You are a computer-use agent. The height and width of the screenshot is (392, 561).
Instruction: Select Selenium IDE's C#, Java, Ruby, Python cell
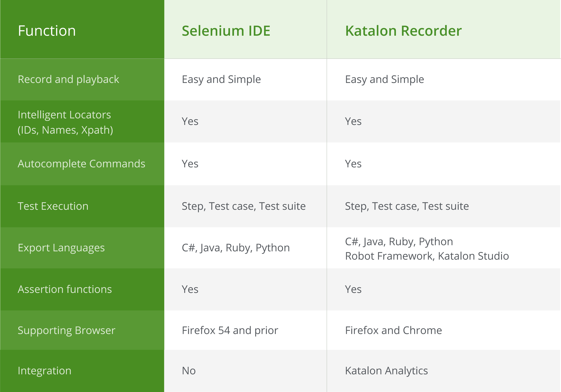pyautogui.click(x=235, y=248)
